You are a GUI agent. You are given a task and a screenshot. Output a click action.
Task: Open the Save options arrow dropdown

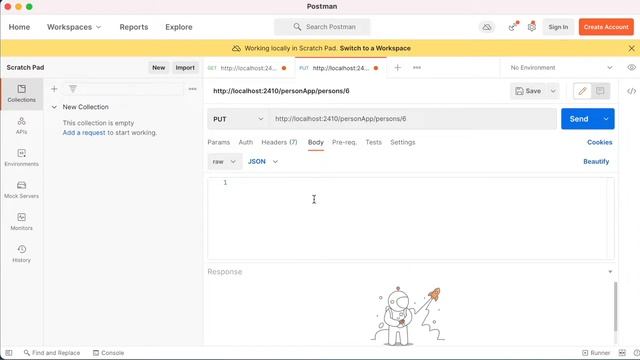[553, 91]
